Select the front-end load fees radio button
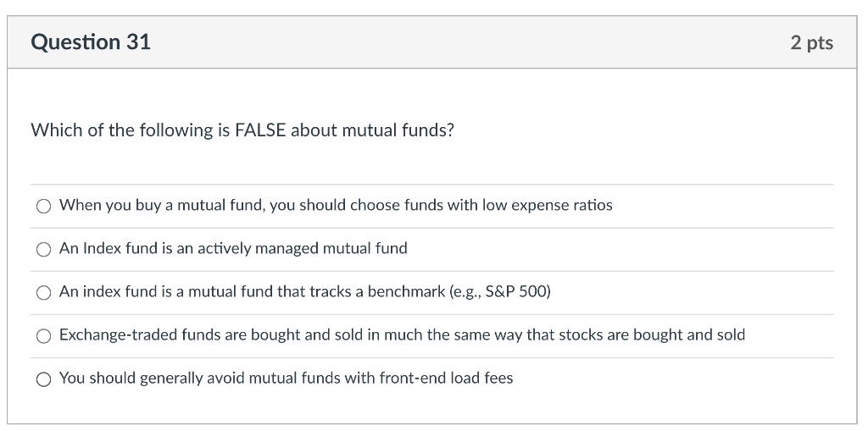 tap(43, 379)
